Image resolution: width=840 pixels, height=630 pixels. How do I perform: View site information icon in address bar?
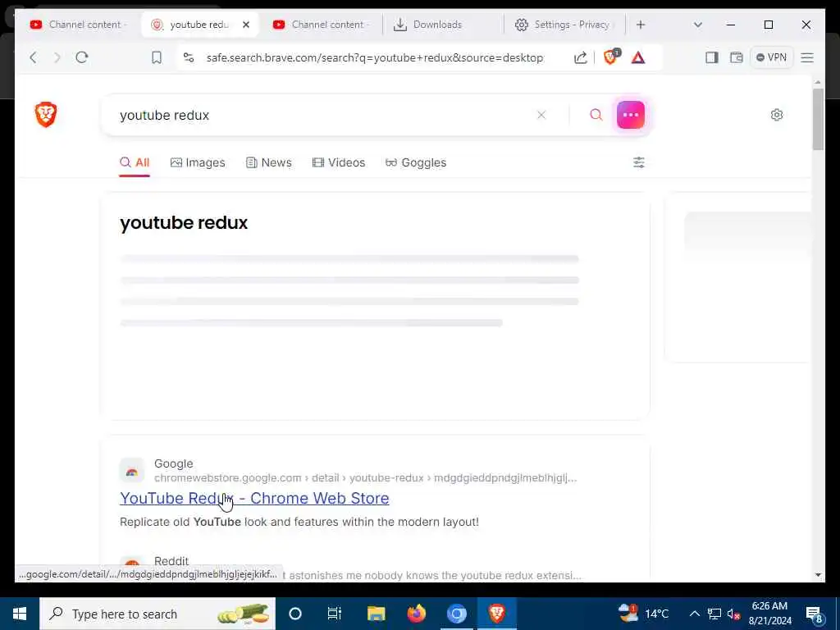[x=189, y=57]
